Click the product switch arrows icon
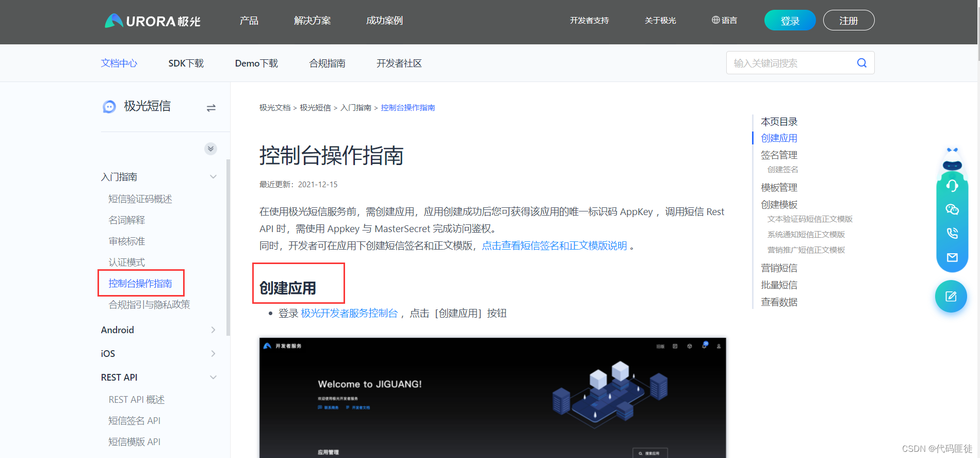Screen dimensions: 980x458 tap(211, 108)
